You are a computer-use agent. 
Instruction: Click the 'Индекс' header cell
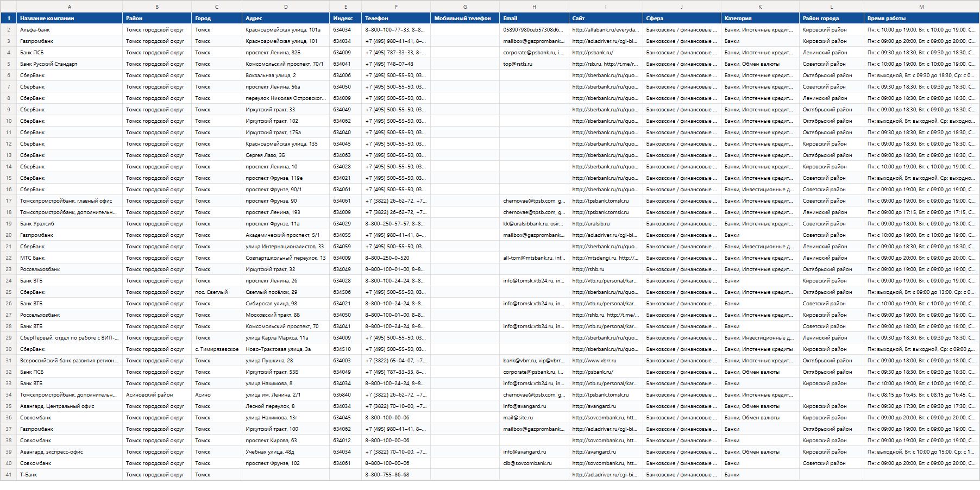click(x=346, y=18)
